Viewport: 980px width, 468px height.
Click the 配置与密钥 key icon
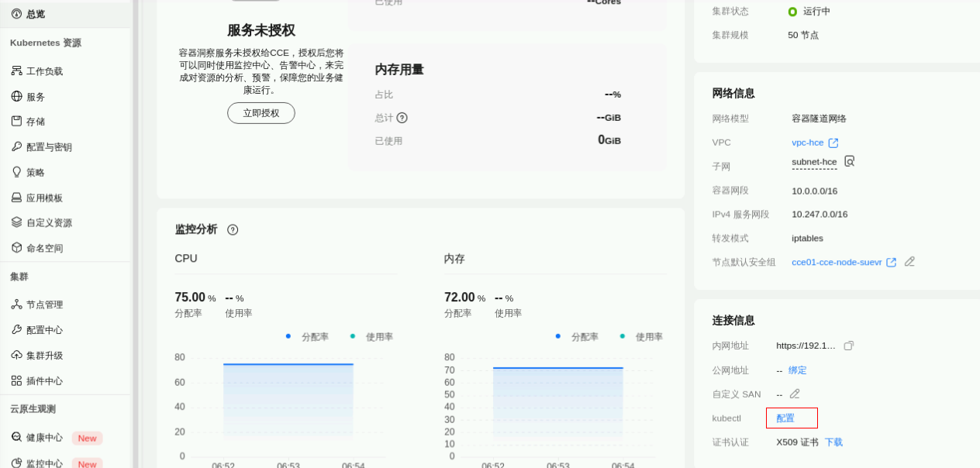tap(16, 146)
